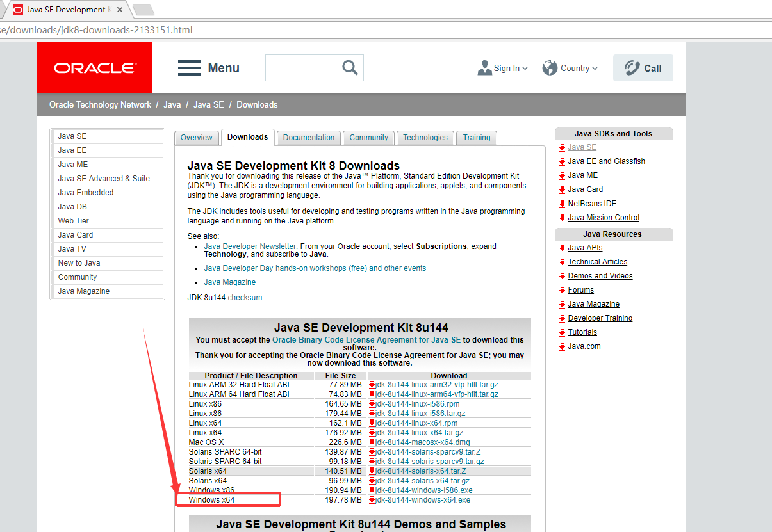Click red download arrow beside Developer Training
The height and width of the screenshot is (532, 772).
coord(562,319)
